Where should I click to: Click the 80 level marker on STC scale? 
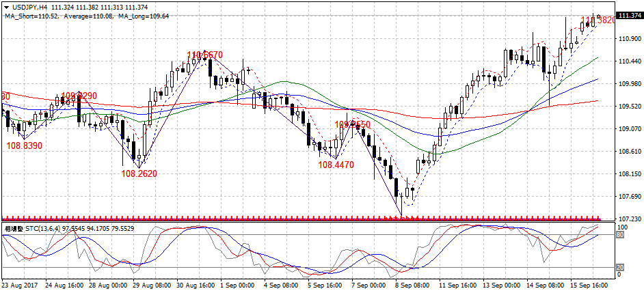tap(621, 235)
